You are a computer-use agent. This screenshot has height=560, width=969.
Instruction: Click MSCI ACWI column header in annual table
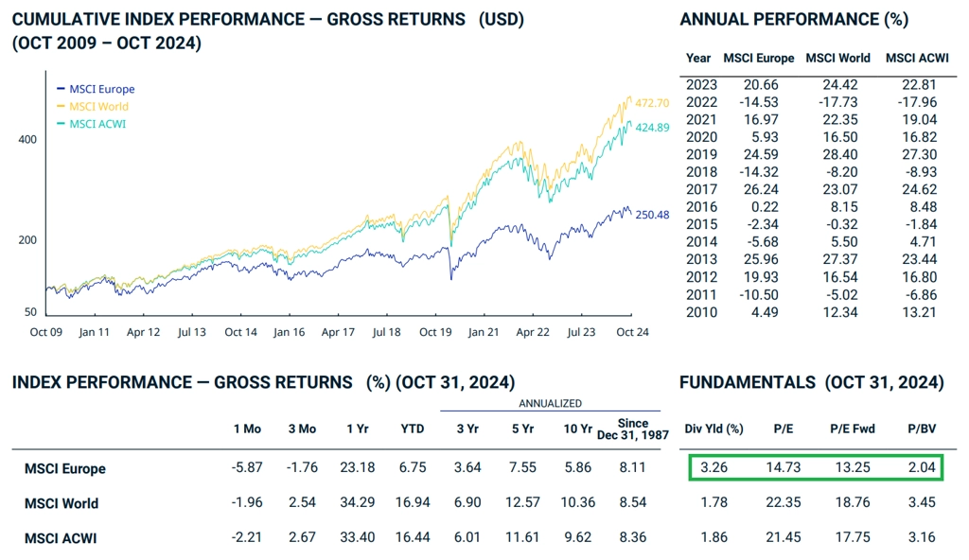[x=917, y=58]
